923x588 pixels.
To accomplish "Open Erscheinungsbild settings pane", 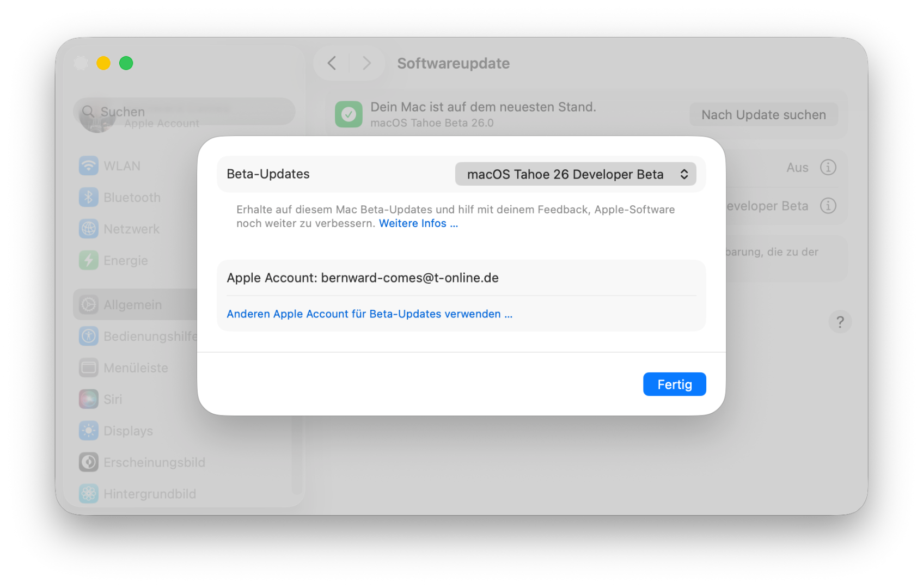I will (x=155, y=463).
